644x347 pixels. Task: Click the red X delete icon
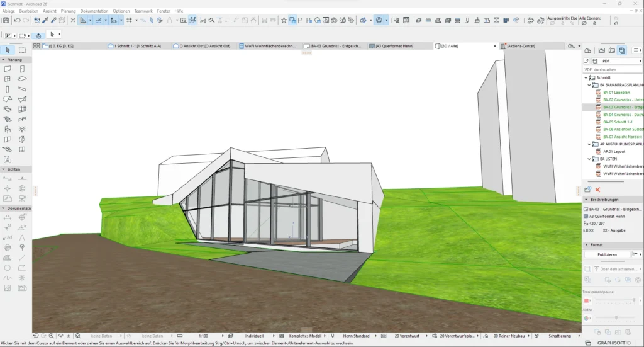[x=597, y=190]
